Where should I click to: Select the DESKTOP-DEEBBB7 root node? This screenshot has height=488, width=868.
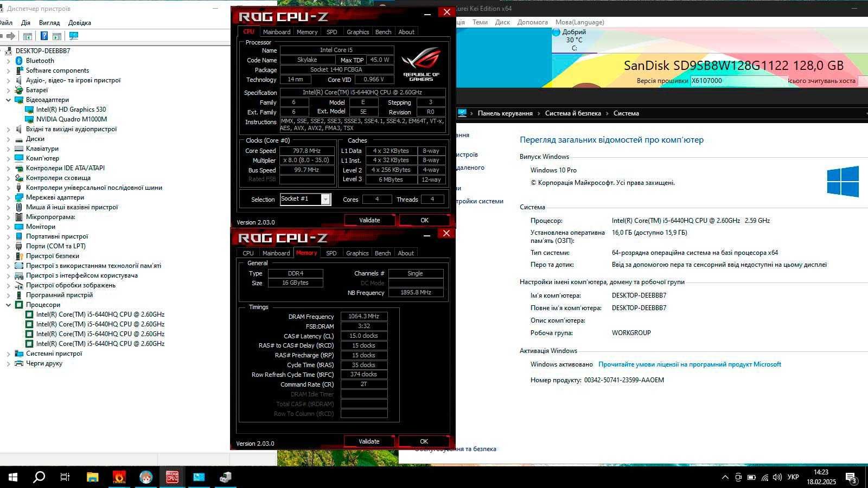coord(43,51)
